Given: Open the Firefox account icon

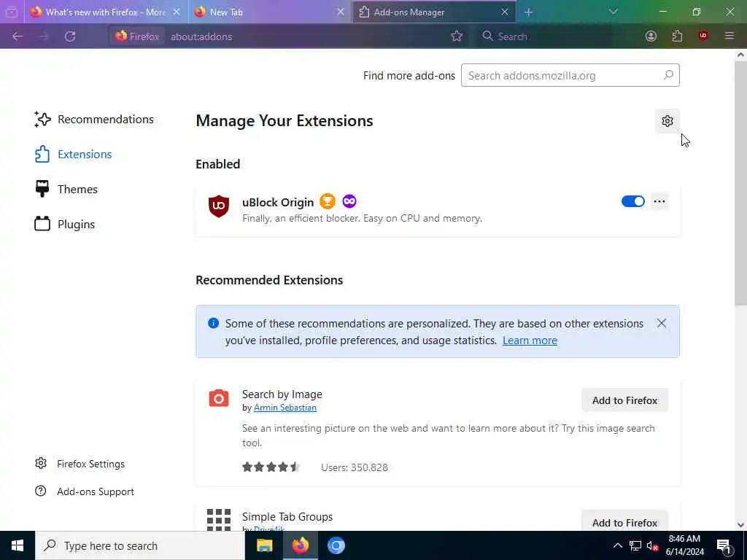Looking at the screenshot, I should [x=651, y=36].
